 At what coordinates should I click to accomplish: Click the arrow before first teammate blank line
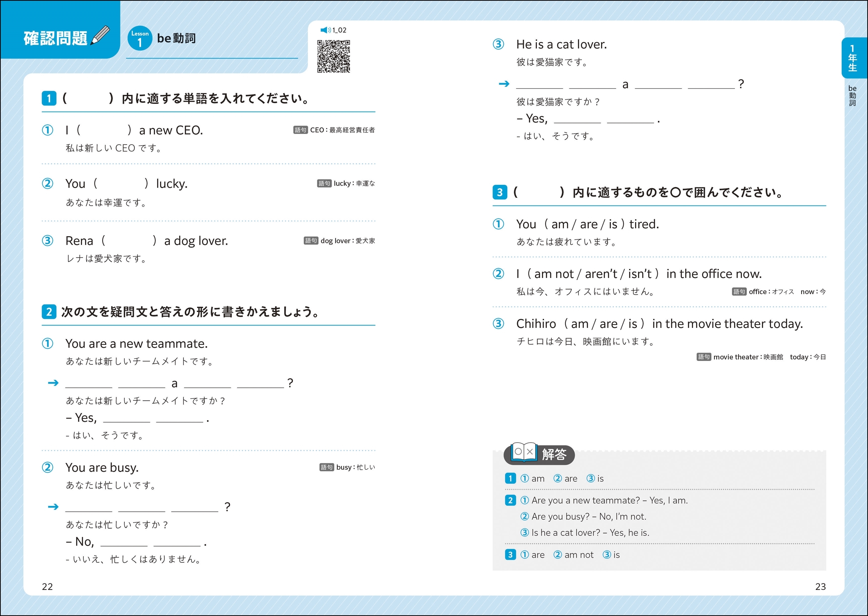[x=53, y=383]
